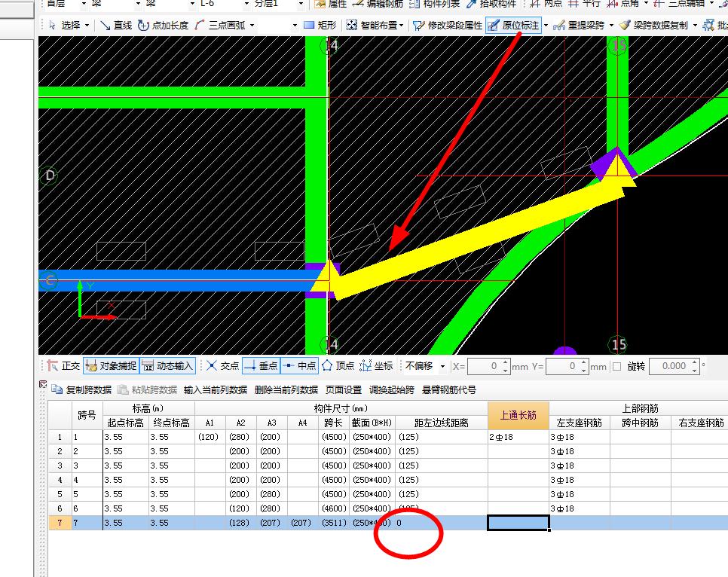Click the 点角 point-angle tool
728x577 pixels.
(623, 4)
